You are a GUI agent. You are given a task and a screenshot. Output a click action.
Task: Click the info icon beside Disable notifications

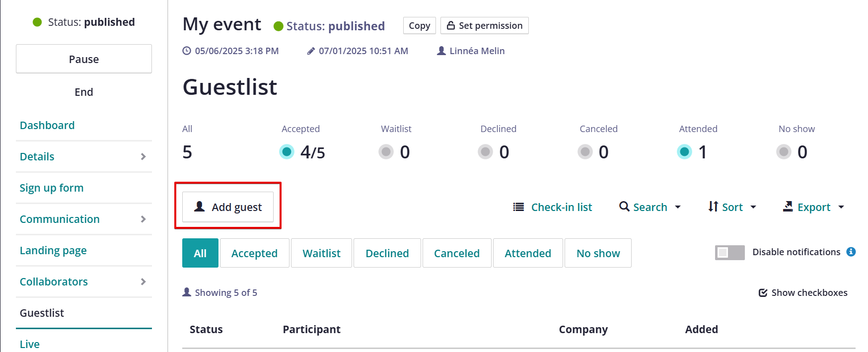coord(851,252)
